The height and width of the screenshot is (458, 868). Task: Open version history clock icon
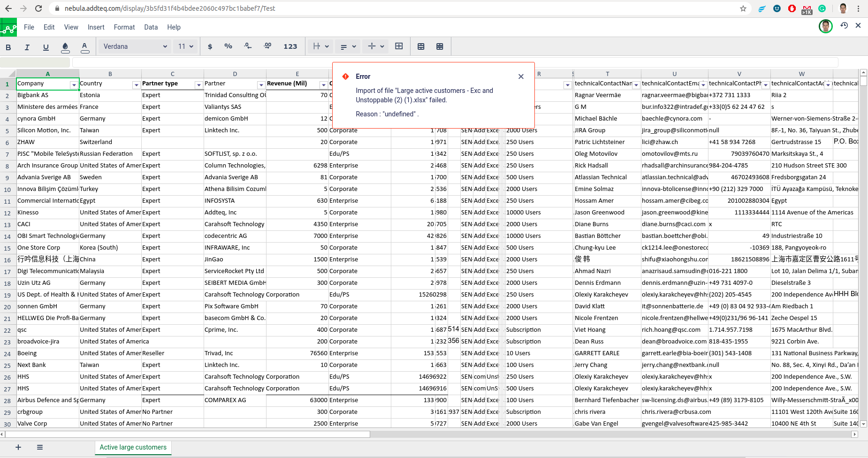pos(844,26)
